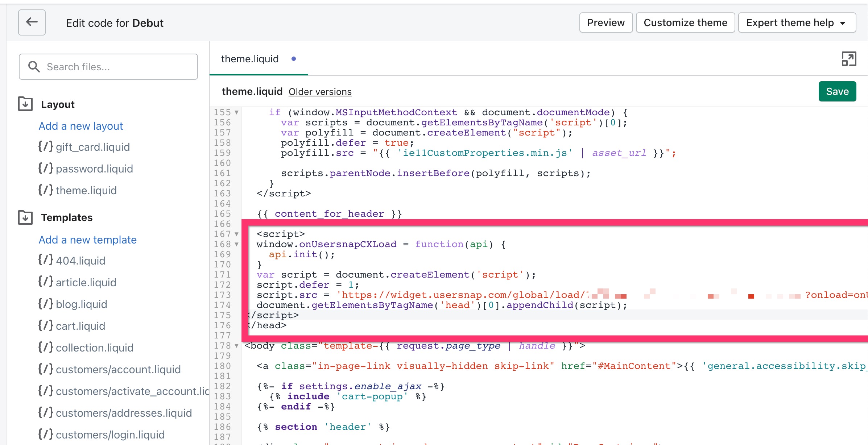Focus the Search files input field
Image resolution: width=868 pixels, height=445 pixels.
pos(116,67)
